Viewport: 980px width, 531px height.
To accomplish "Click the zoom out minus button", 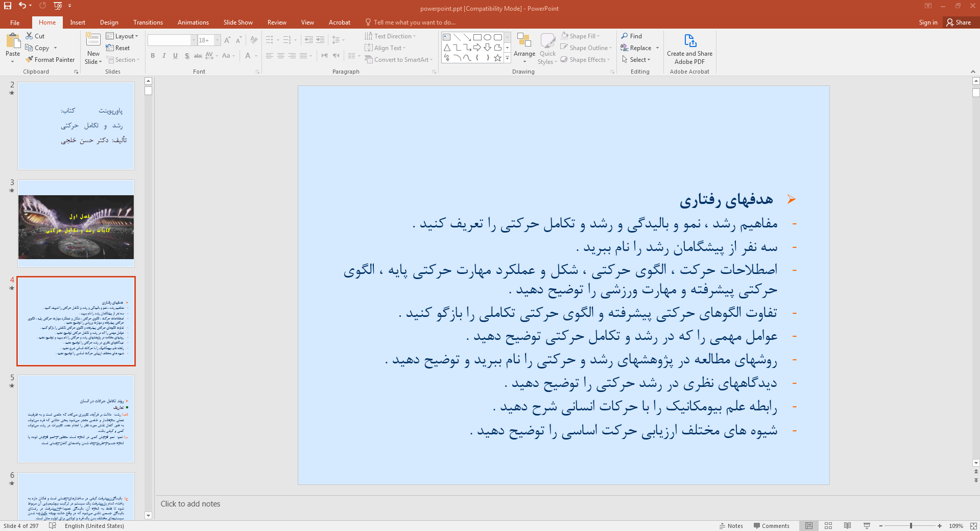I will [881, 526].
